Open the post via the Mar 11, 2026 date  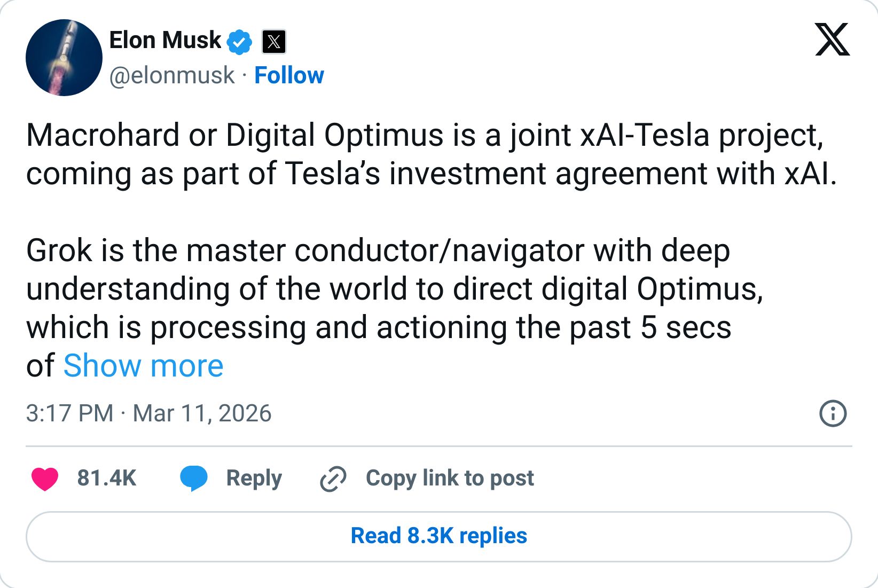click(203, 413)
